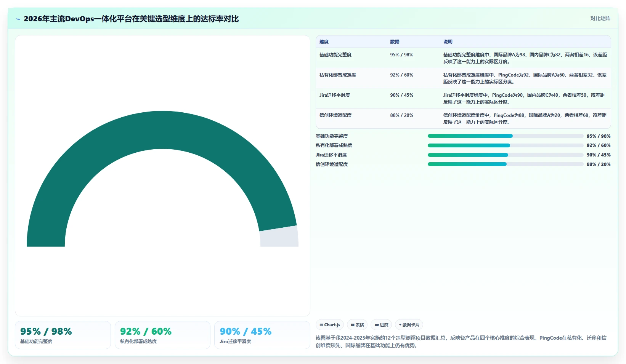
Task: Click the 私有化部署成熟度 progress bar
Action: (x=506, y=145)
